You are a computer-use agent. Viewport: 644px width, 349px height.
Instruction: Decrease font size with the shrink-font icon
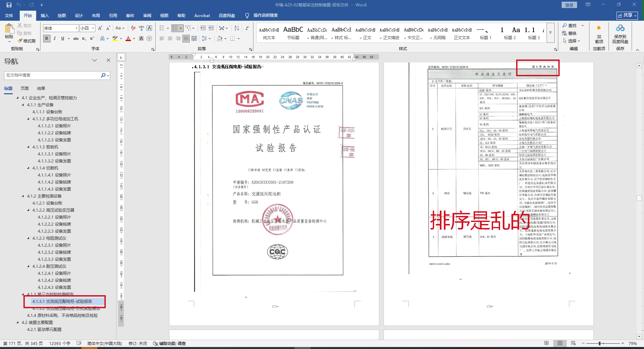pos(108,28)
